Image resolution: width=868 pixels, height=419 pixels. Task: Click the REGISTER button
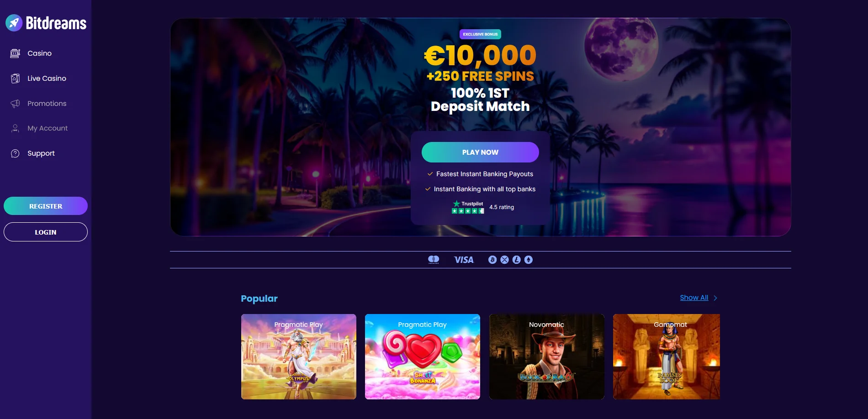click(x=46, y=206)
